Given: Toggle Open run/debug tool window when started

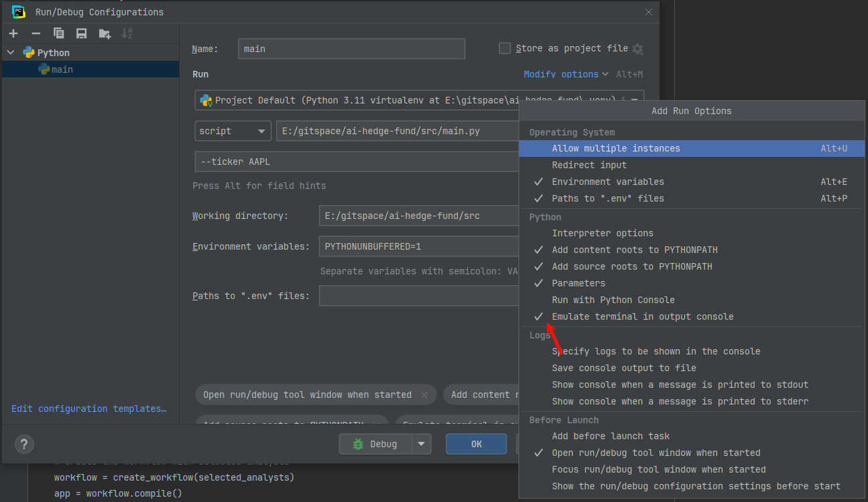Looking at the screenshot, I should point(692,453).
